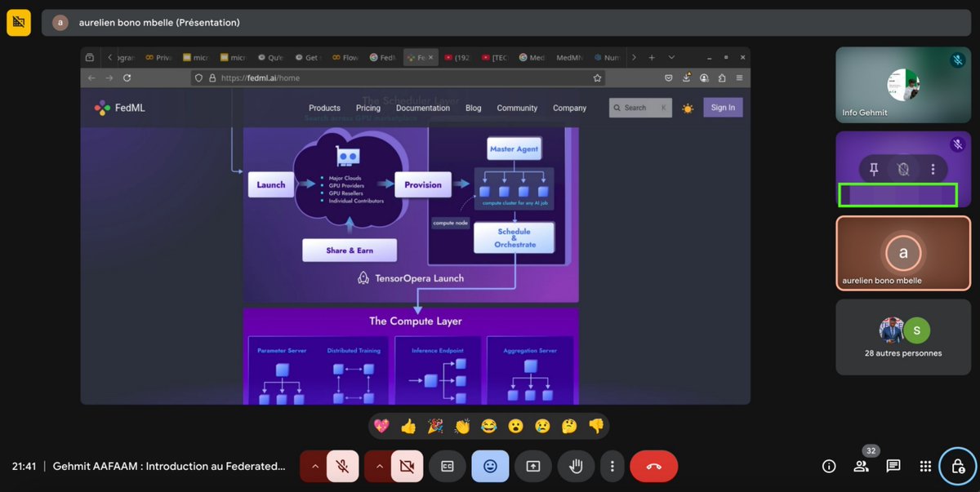Show participants list with 32 badge
This screenshot has width=980, height=492.
862,467
